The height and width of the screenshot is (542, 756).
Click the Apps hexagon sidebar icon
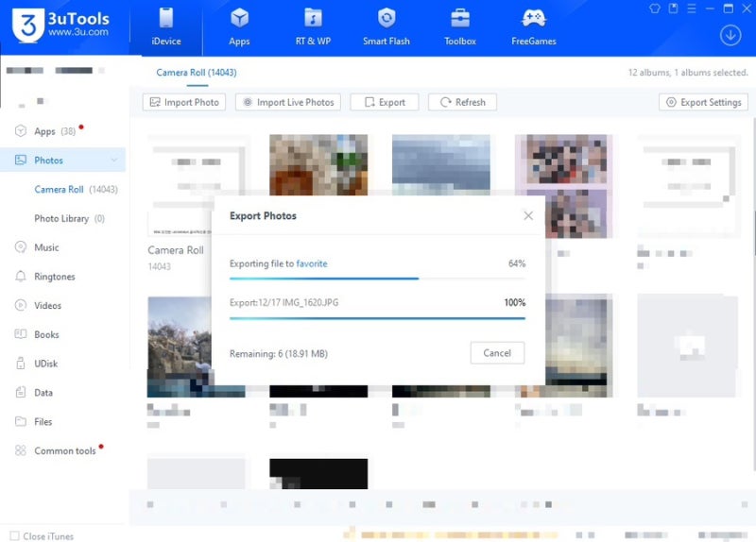pos(20,131)
